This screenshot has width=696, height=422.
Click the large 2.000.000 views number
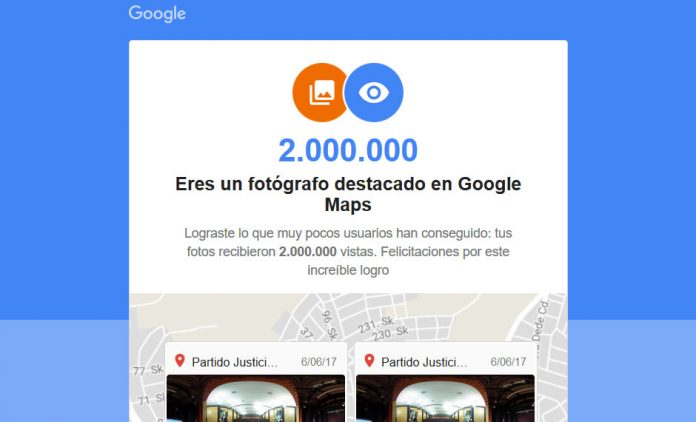tap(348, 150)
